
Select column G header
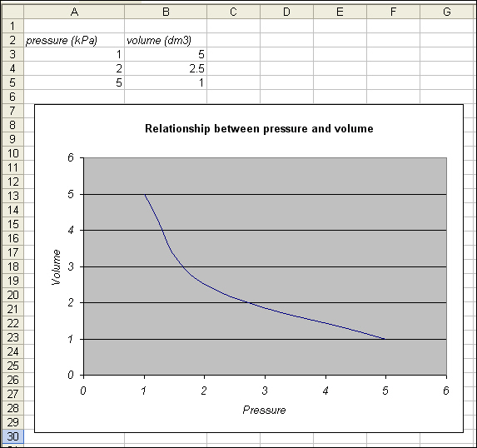tap(446, 12)
